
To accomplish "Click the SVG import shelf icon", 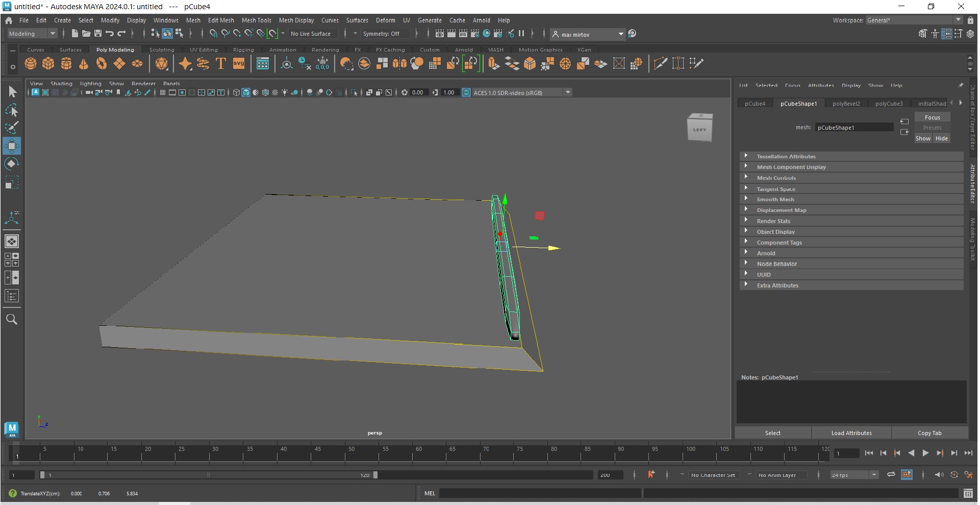I will (x=239, y=64).
